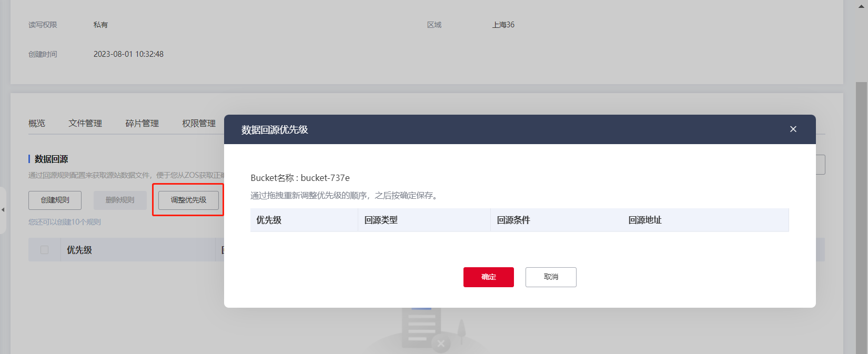Open the 碎片管理 tab
868x354 pixels.
point(142,123)
